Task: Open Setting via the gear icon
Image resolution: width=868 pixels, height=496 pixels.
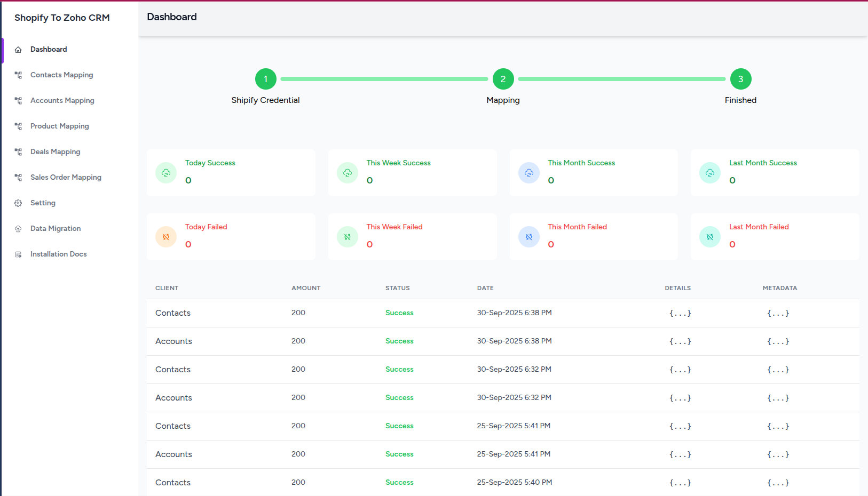Action: coord(18,203)
